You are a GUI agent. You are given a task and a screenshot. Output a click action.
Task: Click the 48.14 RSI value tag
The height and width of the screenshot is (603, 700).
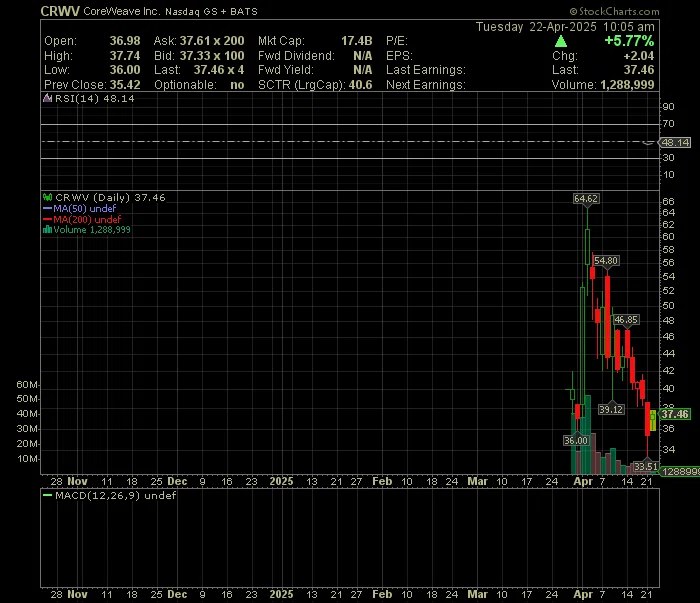(675, 142)
